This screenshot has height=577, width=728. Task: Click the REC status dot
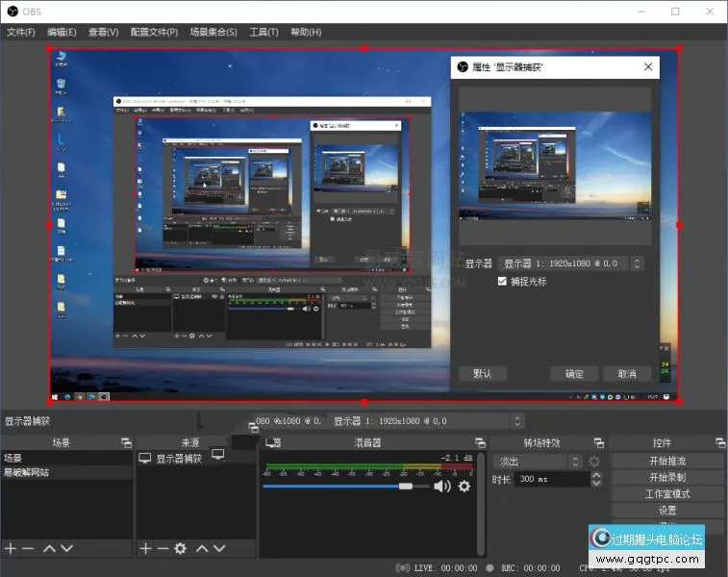click(x=490, y=567)
